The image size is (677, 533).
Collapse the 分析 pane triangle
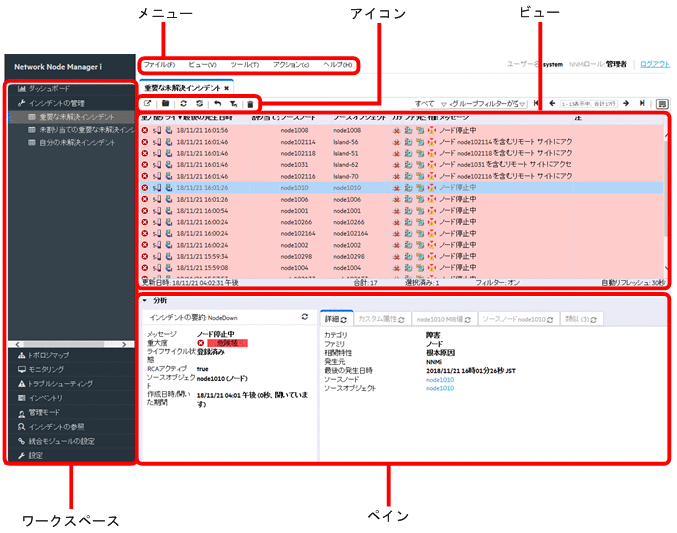pyautogui.click(x=145, y=300)
